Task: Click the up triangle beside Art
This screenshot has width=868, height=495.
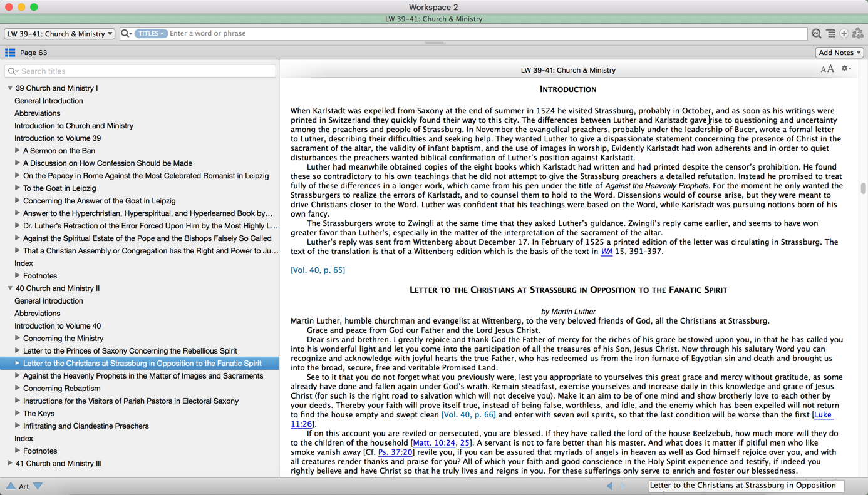Action: coord(11,486)
